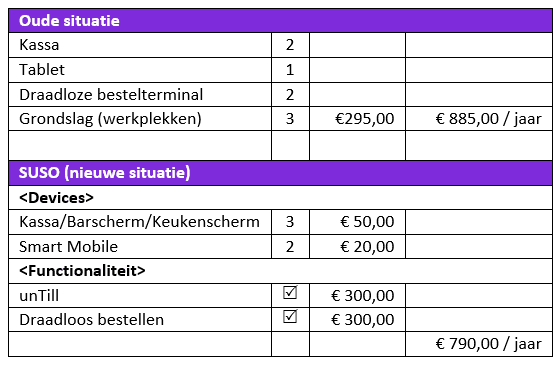Select the € 20,00 price cell
Image resolution: width=559 pixels, height=366 pixels.
(x=358, y=247)
